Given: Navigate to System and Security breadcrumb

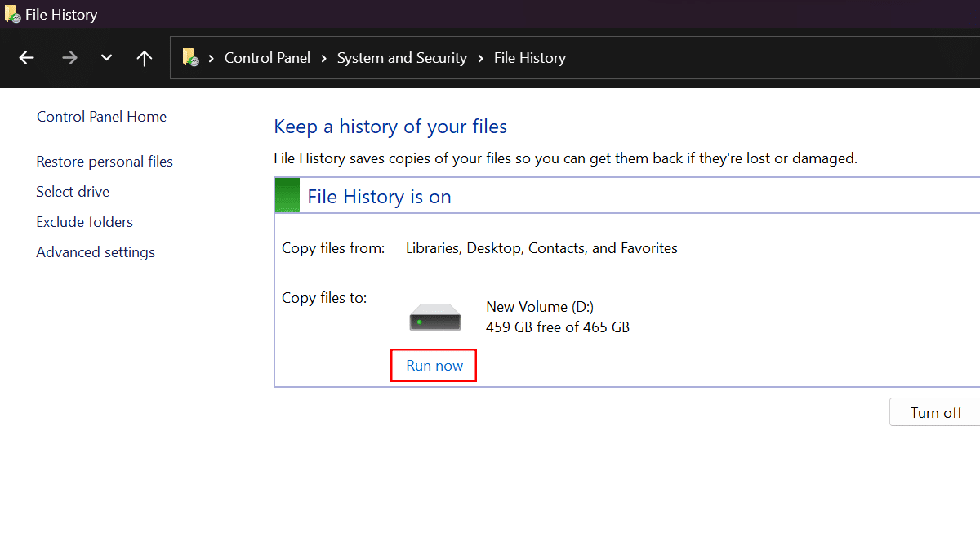Looking at the screenshot, I should [x=402, y=58].
